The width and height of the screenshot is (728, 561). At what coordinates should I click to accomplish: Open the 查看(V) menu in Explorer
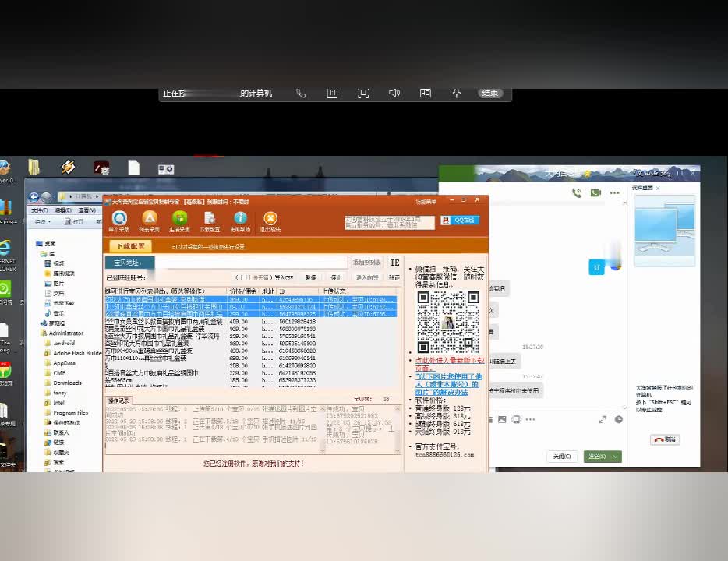tap(87, 210)
